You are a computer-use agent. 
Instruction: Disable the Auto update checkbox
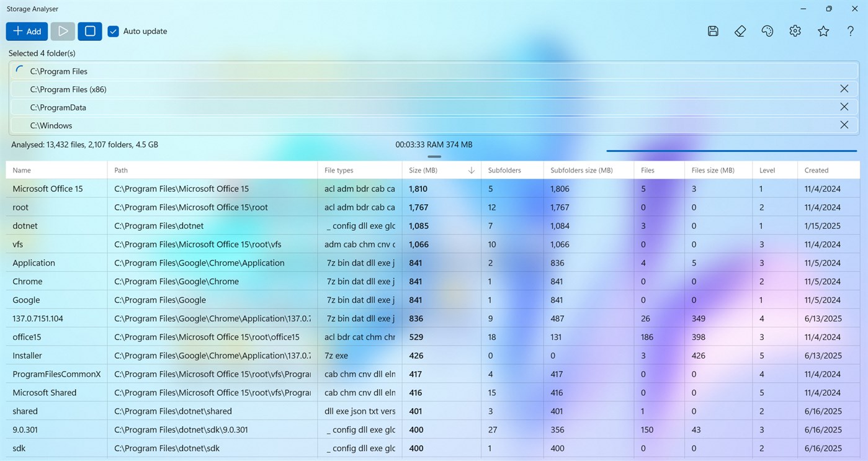(x=113, y=31)
